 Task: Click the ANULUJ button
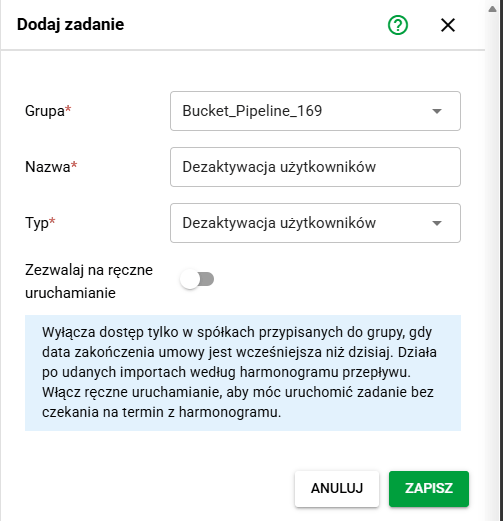tap(337, 489)
